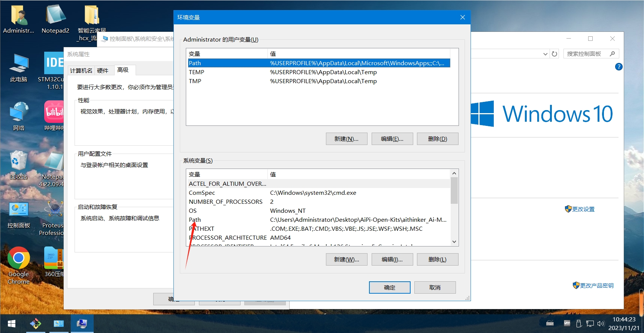The width and height of the screenshot is (644, 333).
Task: Select NUMBER_OF_PROCESSORS system variable
Action: [x=319, y=202]
